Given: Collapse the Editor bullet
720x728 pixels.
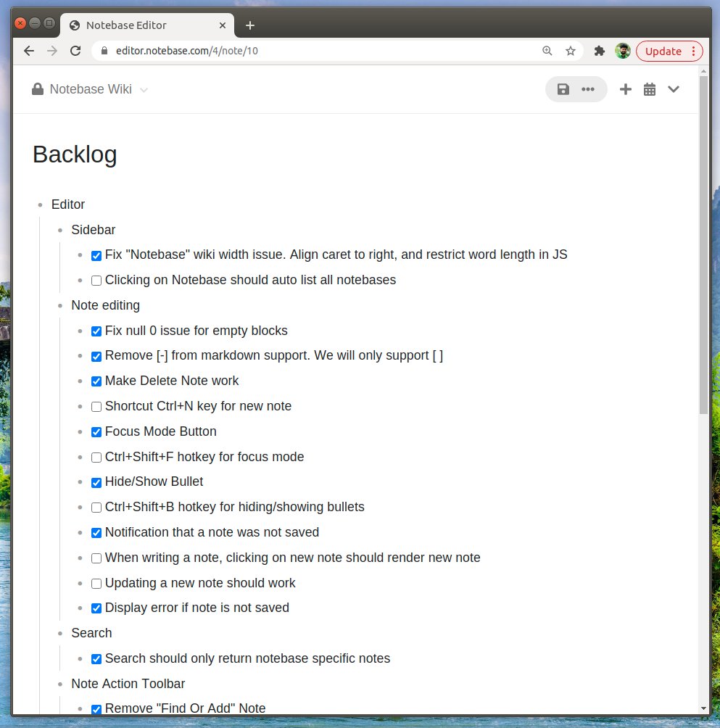Looking at the screenshot, I should pyautogui.click(x=41, y=204).
